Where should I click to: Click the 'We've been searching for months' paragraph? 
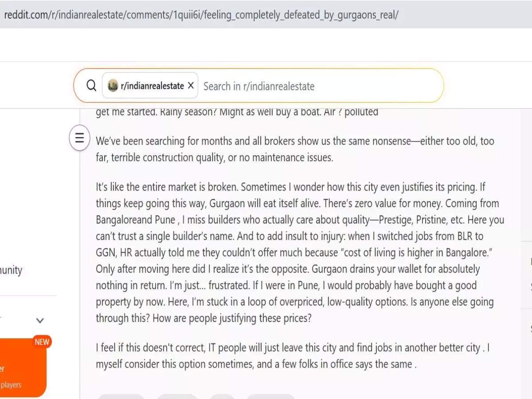[x=295, y=149]
